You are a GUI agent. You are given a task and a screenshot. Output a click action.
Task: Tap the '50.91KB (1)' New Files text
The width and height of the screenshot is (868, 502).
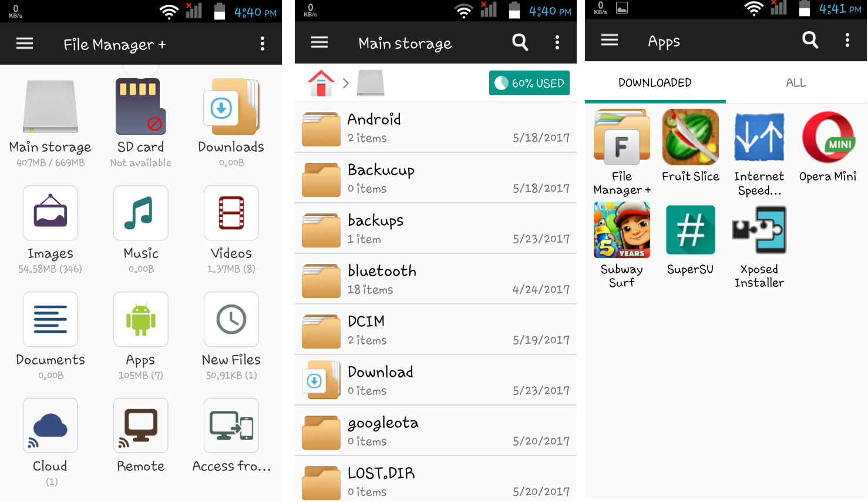pos(231,376)
